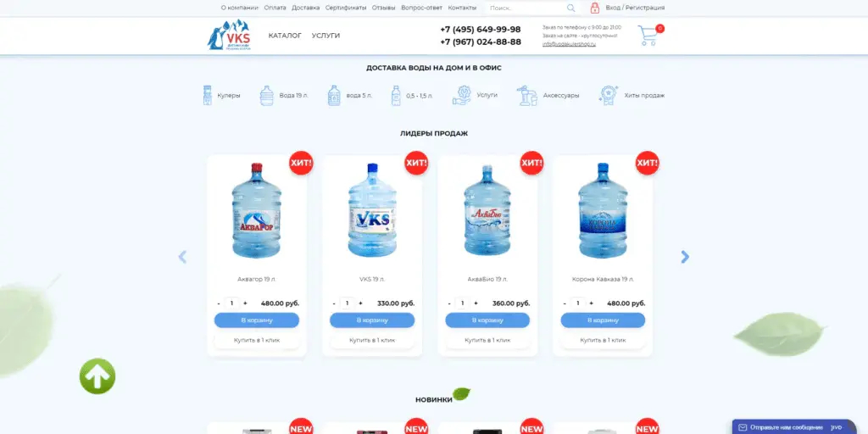This screenshot has height=434, width=868.
Task: Open the Хиты продаж category icon
Action: 609,95
